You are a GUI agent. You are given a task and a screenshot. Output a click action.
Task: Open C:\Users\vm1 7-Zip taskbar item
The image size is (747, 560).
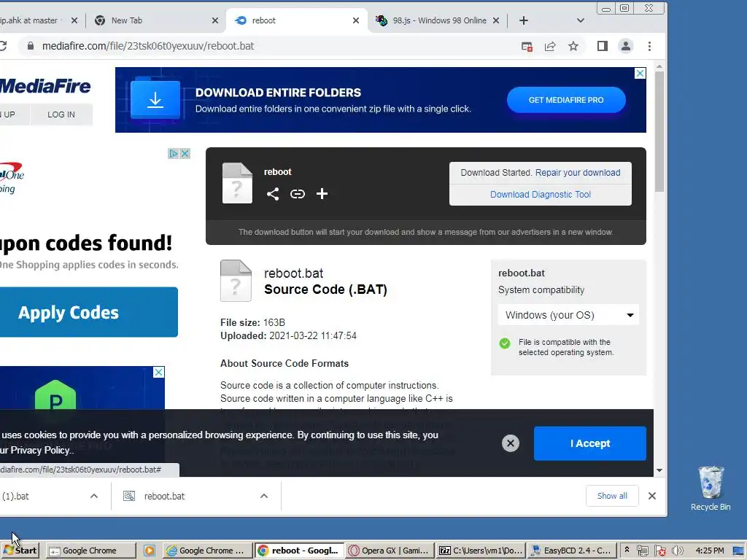pos(481,551)
